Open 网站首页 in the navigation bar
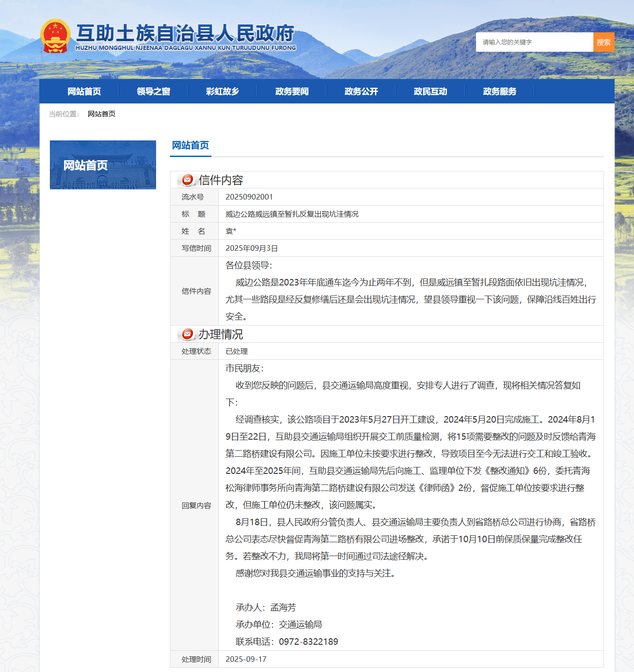Viewport: 634px width, 672px height. pyautogui.click(x=84, y=91)
